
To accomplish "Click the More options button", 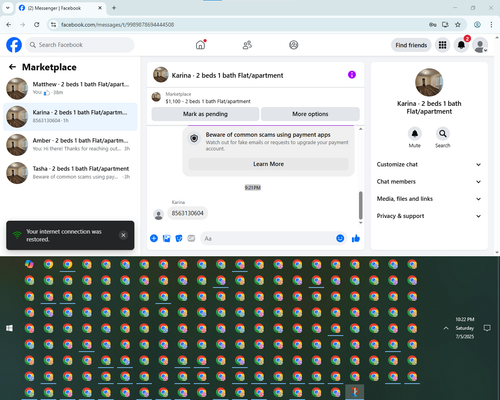I will 310,114.
